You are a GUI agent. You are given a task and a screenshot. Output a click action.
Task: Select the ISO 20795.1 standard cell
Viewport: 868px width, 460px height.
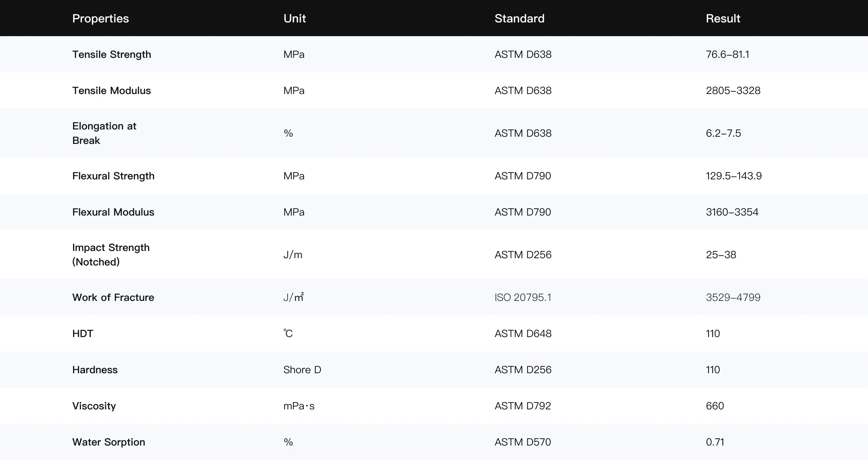click(523, 297)
